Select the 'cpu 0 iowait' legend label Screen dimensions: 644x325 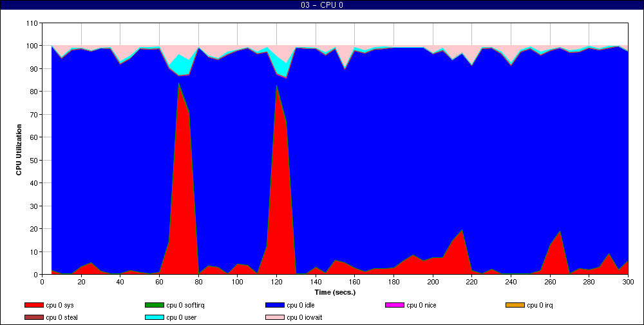tap(305, 318)
